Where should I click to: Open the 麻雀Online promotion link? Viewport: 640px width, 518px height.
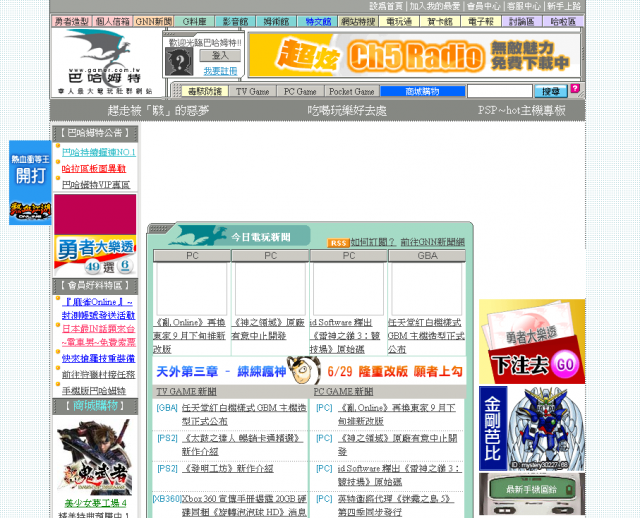[98, 309]
